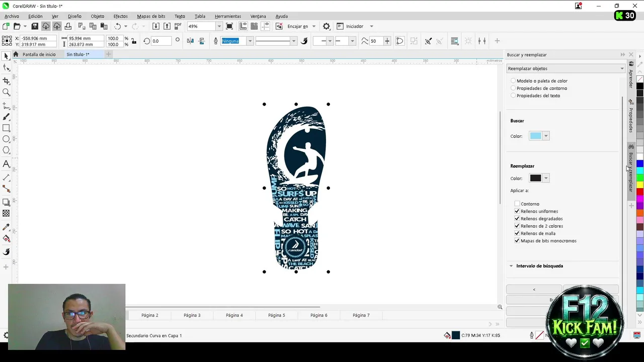Pick the Drop Shadow effects tool
This screenshot has width=644, height=362.
6,202
